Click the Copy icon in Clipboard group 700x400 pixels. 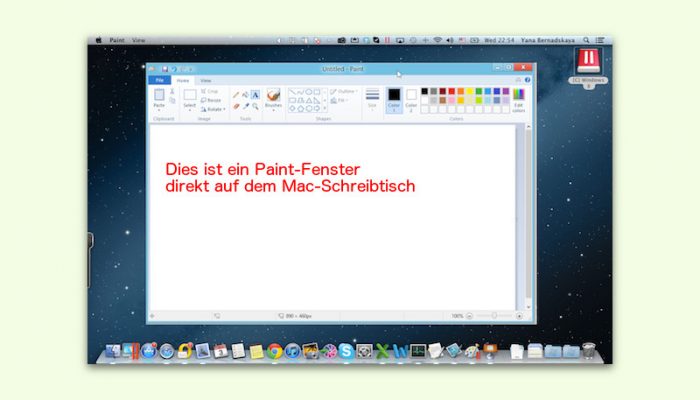pos(172,100)
